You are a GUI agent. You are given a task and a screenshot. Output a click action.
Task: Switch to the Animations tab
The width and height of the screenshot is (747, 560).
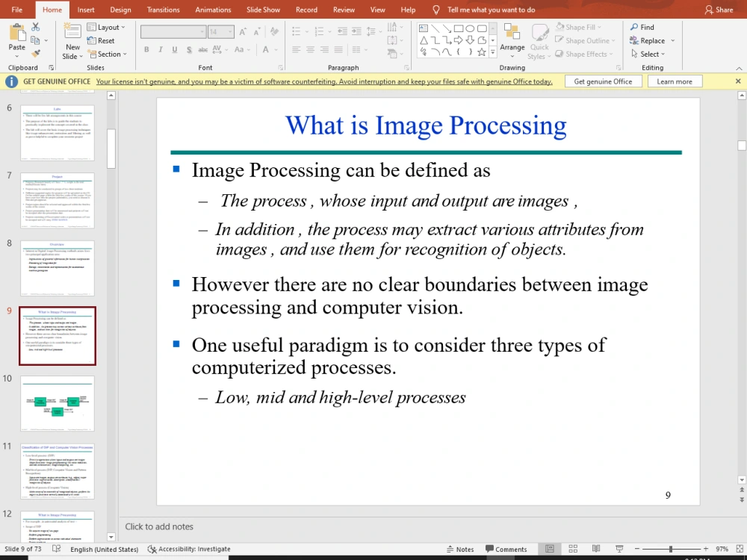(213, 10)
